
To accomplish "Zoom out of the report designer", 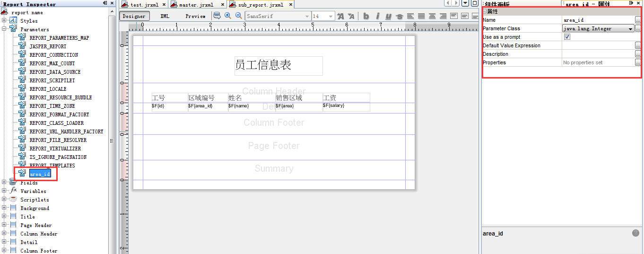I will click(x=239, y=16).
